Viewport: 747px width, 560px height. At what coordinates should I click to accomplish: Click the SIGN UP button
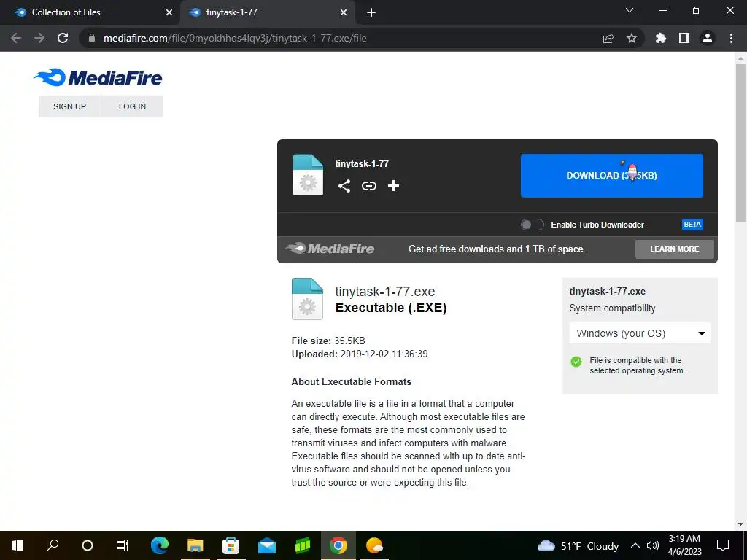click(x=69, y=106)
